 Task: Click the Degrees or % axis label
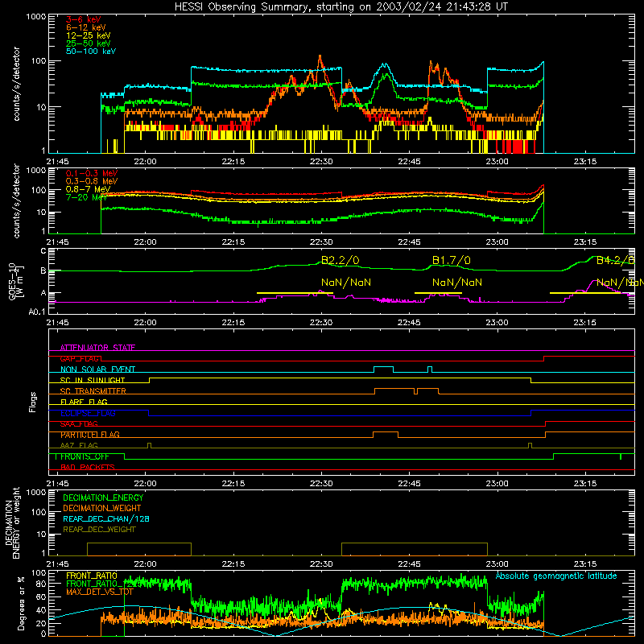21,603
